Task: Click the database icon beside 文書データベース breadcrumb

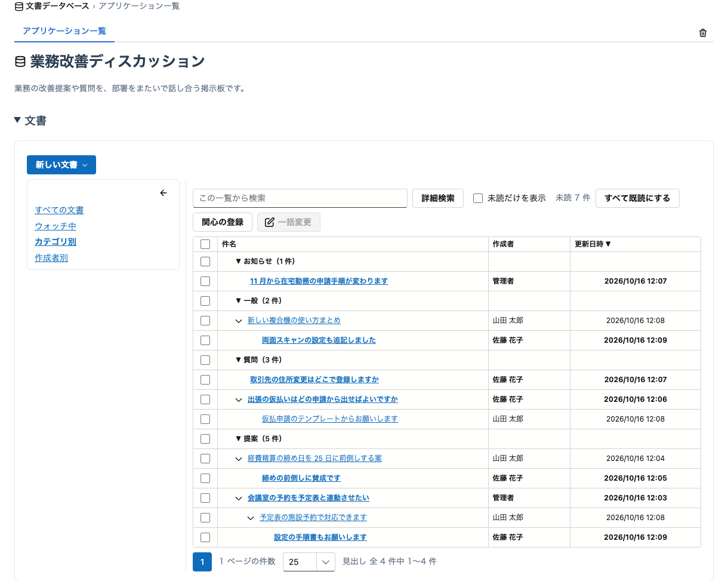Action: (19, 6)
